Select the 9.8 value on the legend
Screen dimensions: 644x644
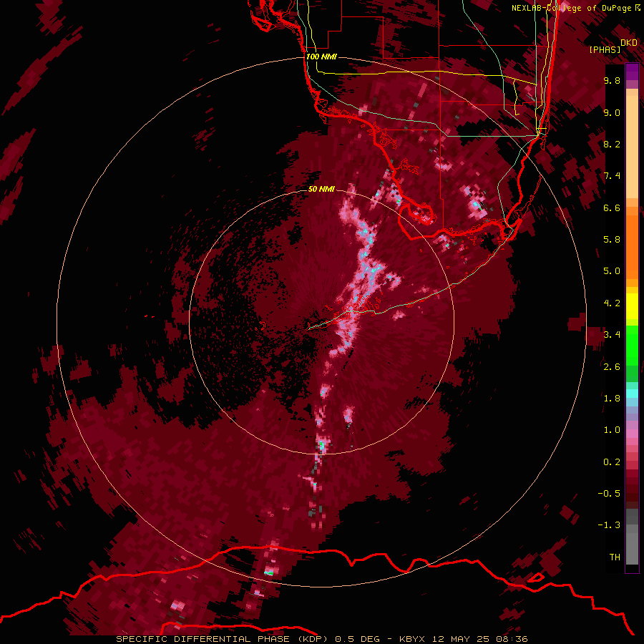pos(612,80)
